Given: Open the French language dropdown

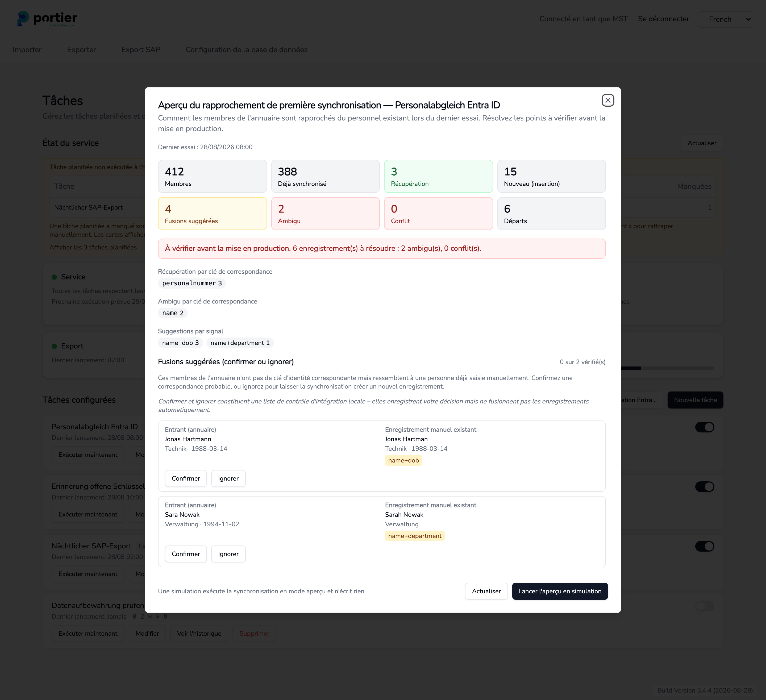Looking at the screenshot, I should tap(725, 19).
